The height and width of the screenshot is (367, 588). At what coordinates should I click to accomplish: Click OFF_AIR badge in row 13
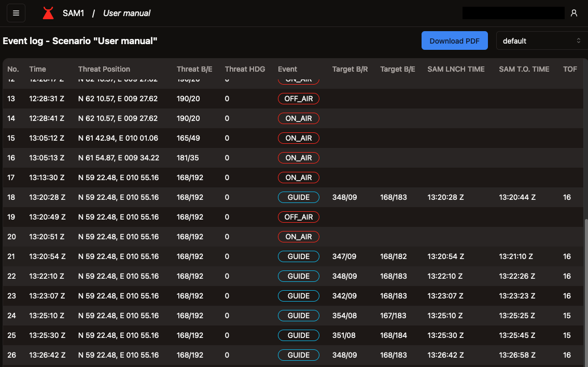pos(299,99)
